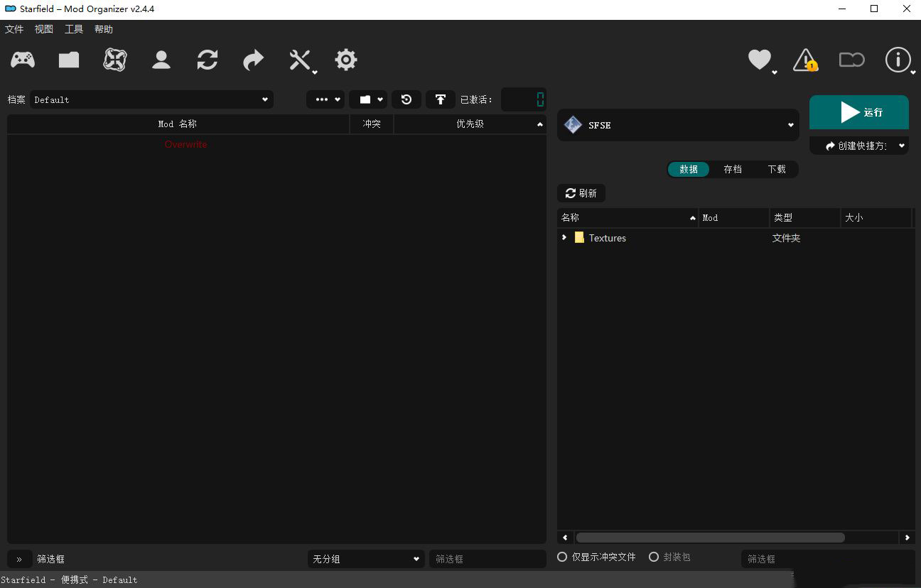Viewport: 921px width, 588px height.
Task: Click the mod list 筛选框 filter field
Action: coord(488,559)
